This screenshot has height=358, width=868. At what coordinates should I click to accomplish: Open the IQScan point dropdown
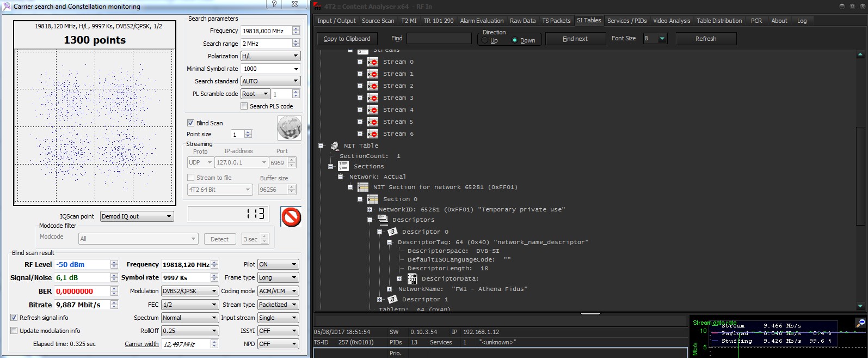pyautogui.click(x=137, y=216)
